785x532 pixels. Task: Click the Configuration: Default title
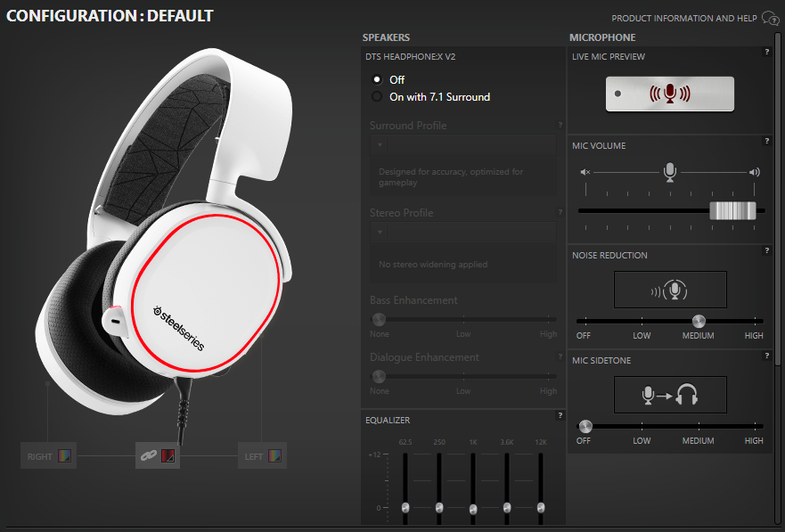coord(110,16)
